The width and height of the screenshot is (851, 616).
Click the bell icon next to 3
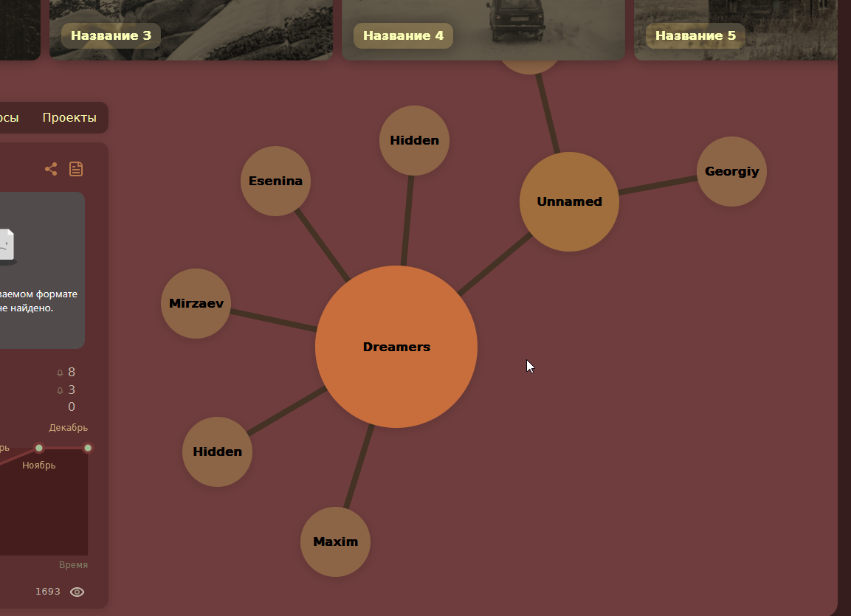click(x=60, y=391)
